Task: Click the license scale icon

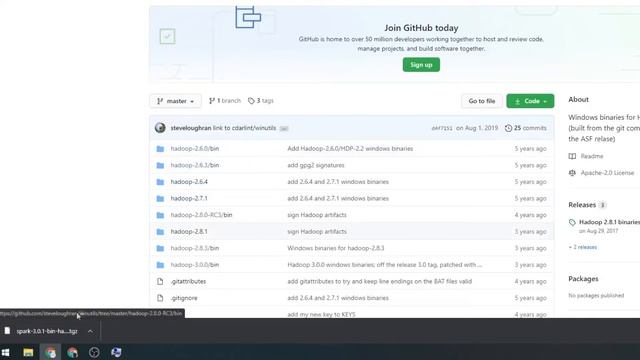Action: click(x=572, y=173)
